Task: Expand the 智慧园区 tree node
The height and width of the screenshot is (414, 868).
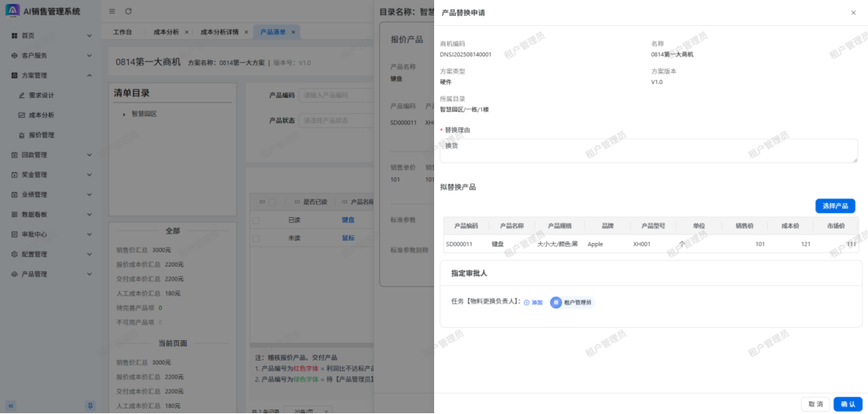Action: 123,114
